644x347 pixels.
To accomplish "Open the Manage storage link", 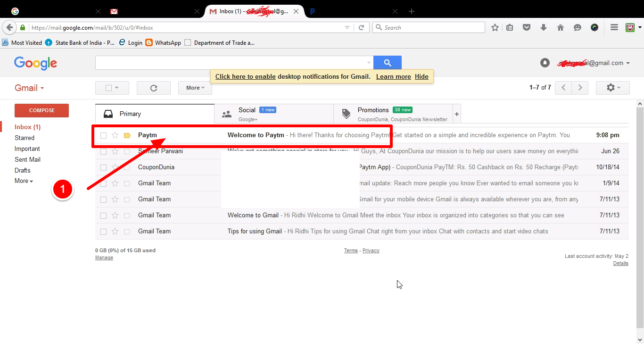I will point(104,257).
